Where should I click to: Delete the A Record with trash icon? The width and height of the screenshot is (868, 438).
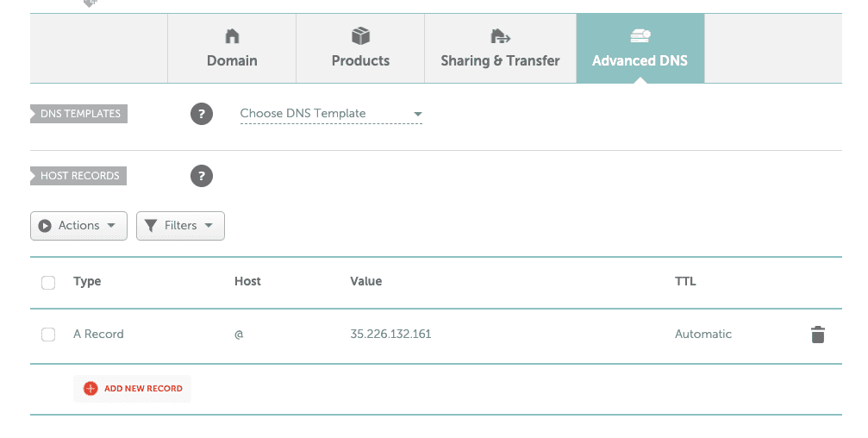click(x=817, y=335)
